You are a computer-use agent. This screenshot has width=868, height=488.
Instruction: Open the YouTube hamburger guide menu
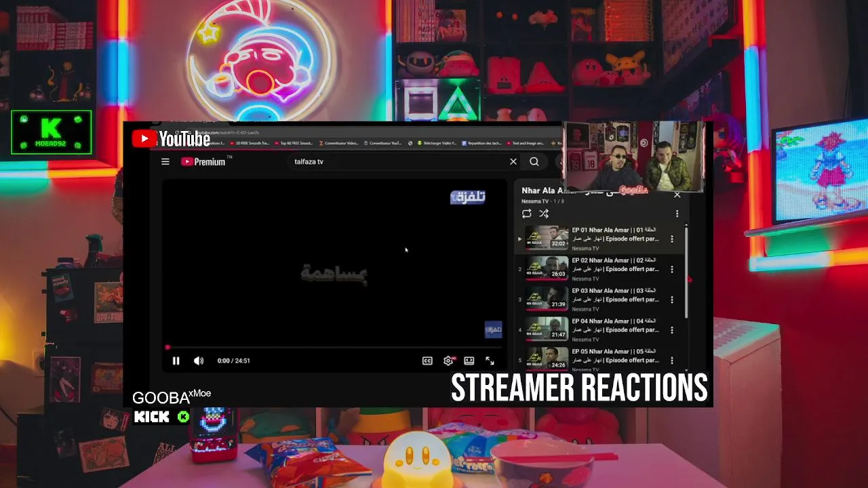[x=165, y=161]
